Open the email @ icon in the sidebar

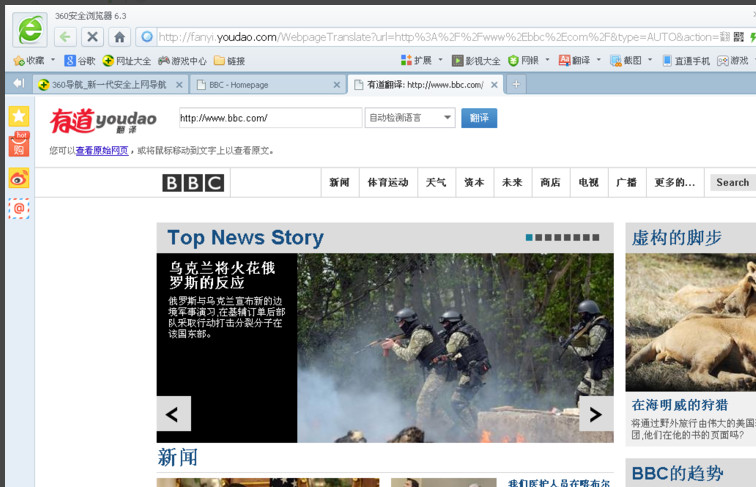point(18,208)
